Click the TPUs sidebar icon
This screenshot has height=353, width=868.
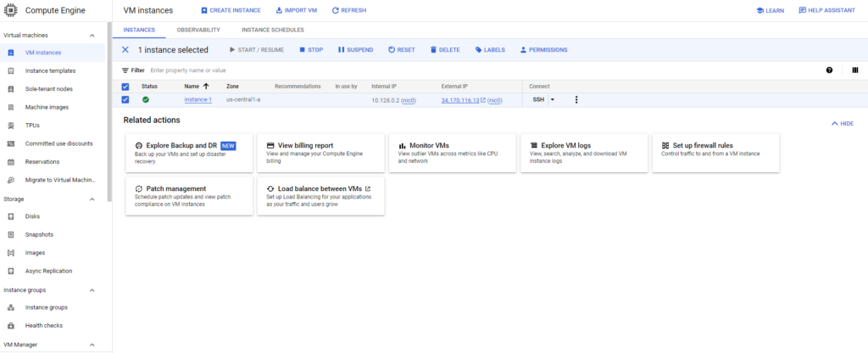click(10, 126)
